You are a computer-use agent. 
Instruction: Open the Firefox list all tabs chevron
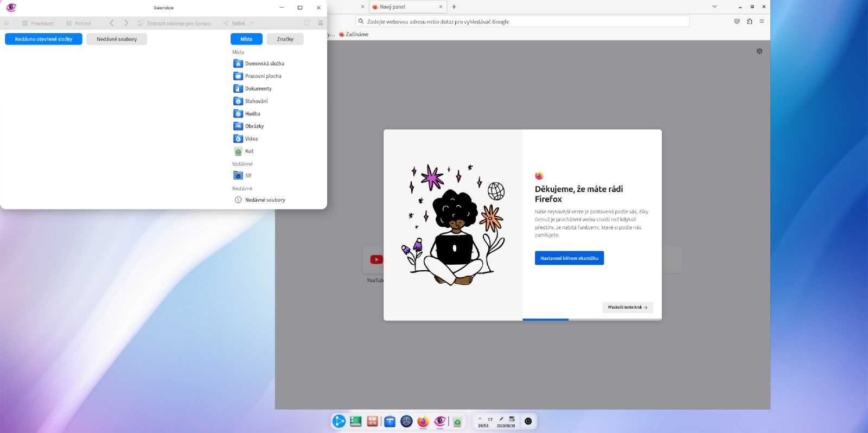pos(714,7)
